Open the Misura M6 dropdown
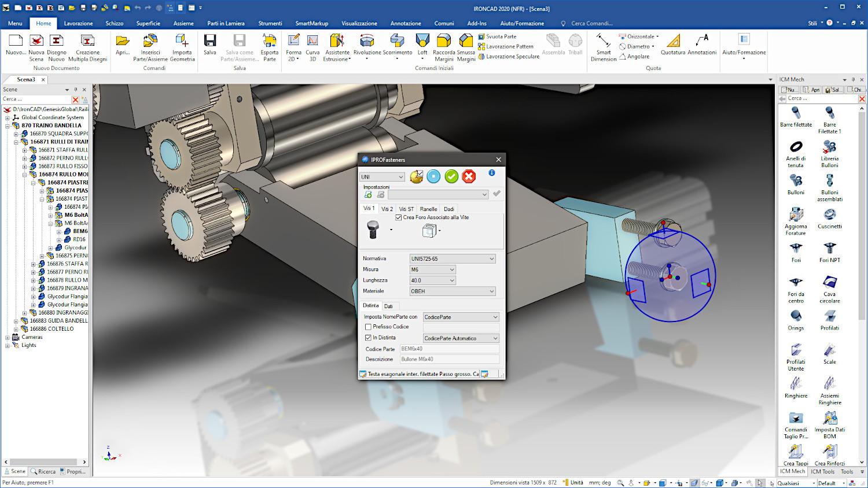This screenshot has width=868, height=488. (x=432, y=269)
